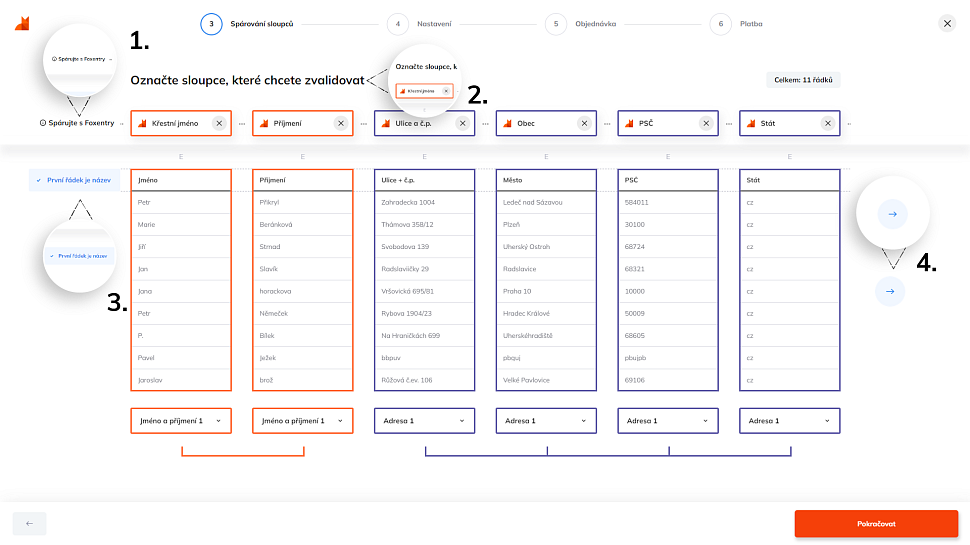Expand Adresa 1 dropdown under Město
The image size is (970, 545).
click(x=546, y=421)
